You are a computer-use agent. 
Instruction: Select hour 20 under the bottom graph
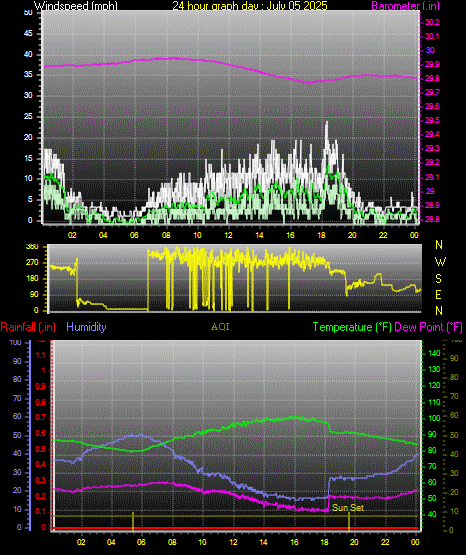(x=354, y=542)
